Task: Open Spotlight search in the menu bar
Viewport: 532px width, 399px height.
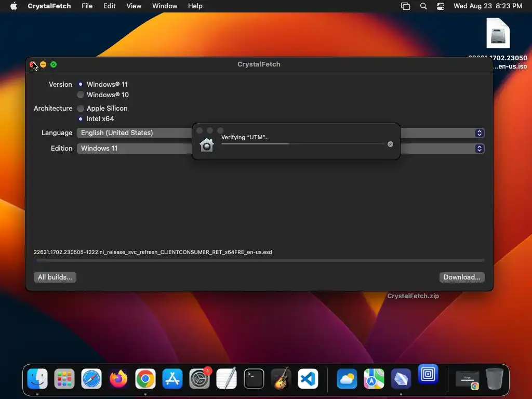Action: (x=423, y=6)
